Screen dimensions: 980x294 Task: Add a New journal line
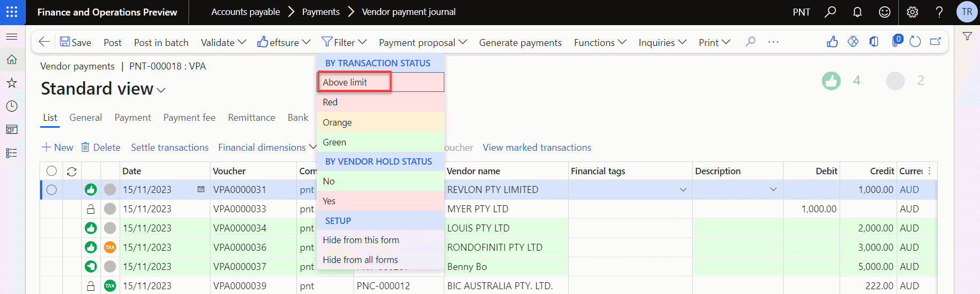point(58,148)
